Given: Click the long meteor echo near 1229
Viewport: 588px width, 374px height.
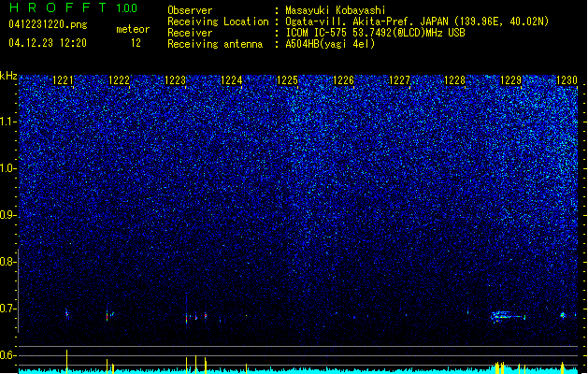Looking at the screenshot, I should tap(509, 317).
